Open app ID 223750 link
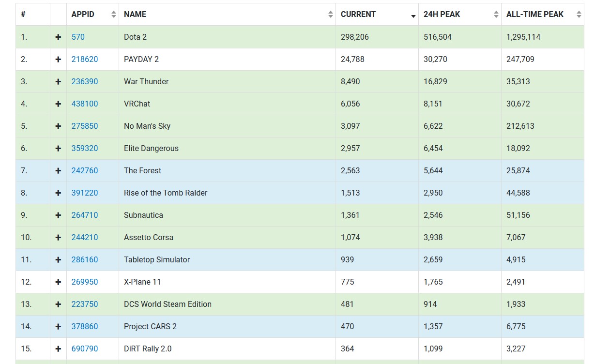This screenshot has height=364, width=595. (x=85, y=304)
